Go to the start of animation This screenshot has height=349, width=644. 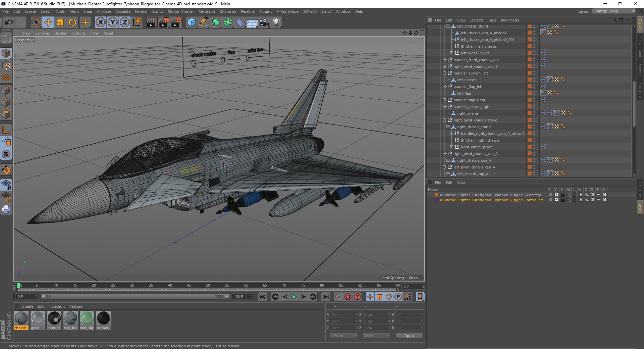point(263,297)
